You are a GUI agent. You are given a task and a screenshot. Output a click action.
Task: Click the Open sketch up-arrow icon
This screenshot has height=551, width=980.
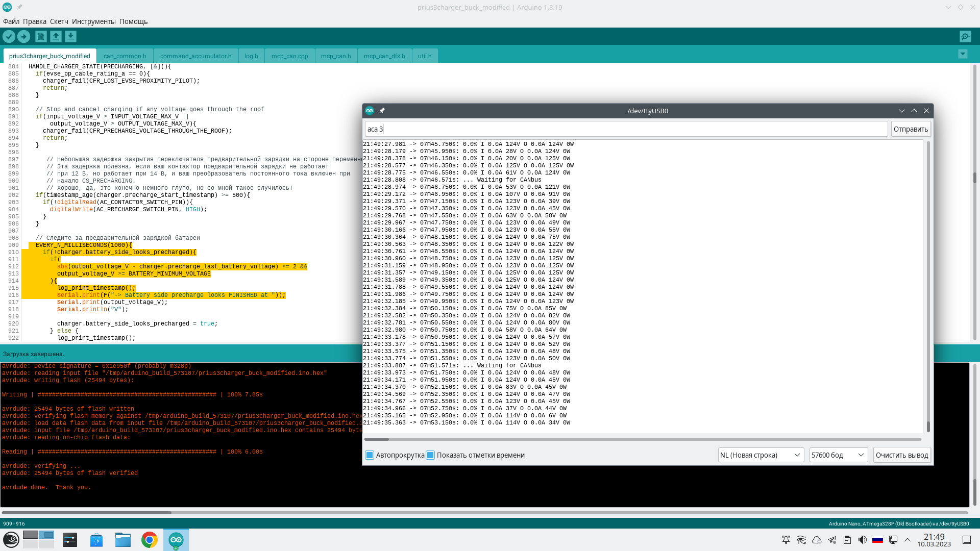coord(56,36)
